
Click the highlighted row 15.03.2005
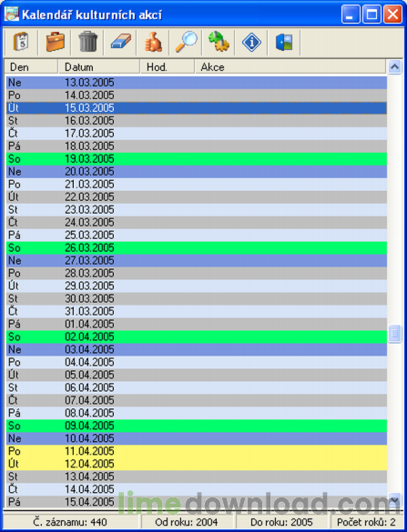point(197,108)
